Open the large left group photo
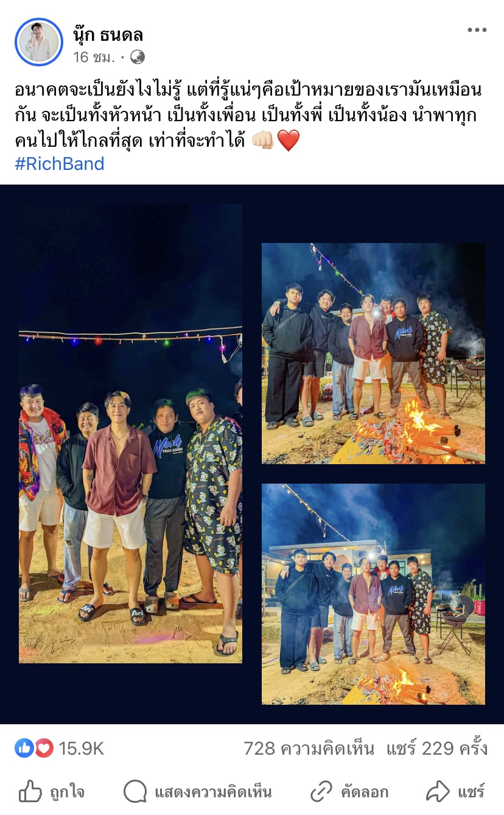 [130, 434]
